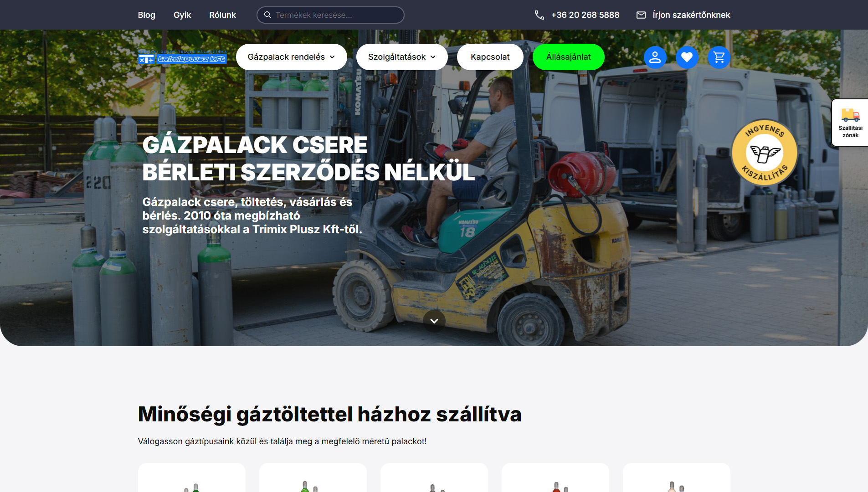The image size is (868, 492).
Task: Open the Blog page
Action: point(146,15)
